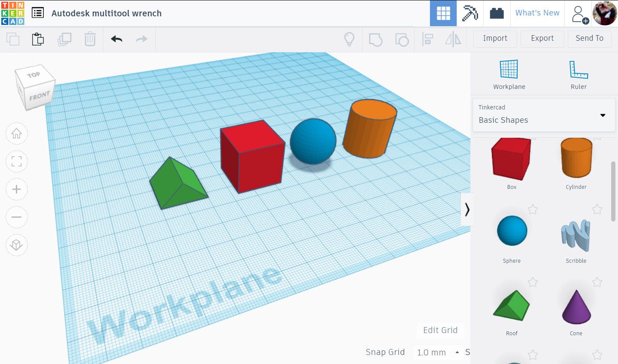Click the Ungroup icon
This screenshot has height=364, width=618.
[x=402, y=39]
